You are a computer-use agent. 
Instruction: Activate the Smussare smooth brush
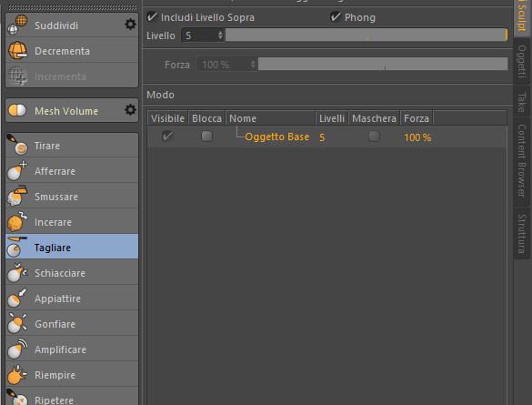pos(72,197)
